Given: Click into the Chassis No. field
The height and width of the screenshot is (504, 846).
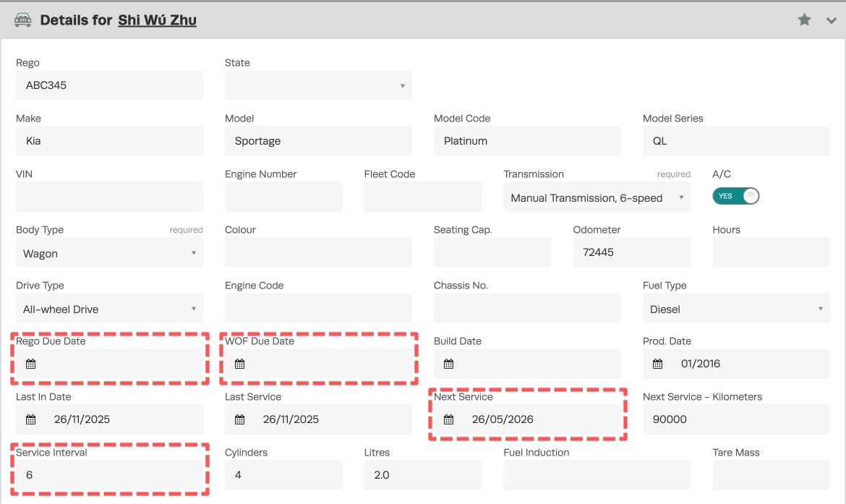Looking at the screenshot, I should pyautogui.click(x=527, y=308).
